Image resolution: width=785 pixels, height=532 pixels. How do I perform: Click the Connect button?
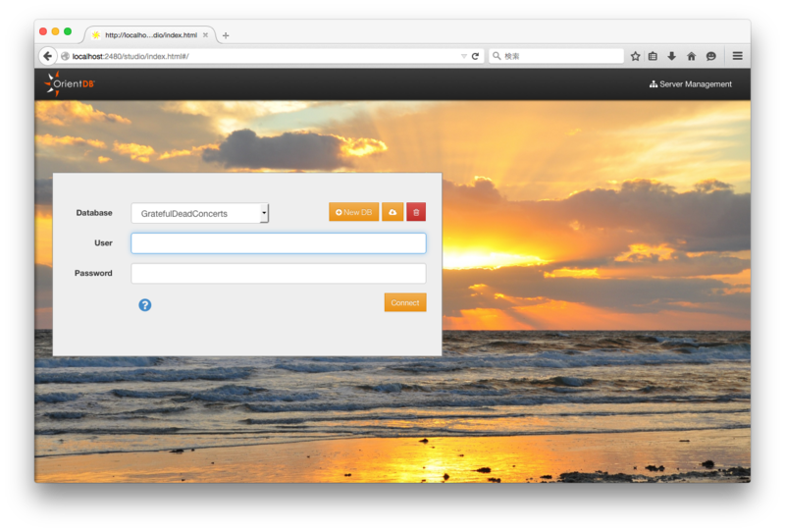(x=405, y=302)
